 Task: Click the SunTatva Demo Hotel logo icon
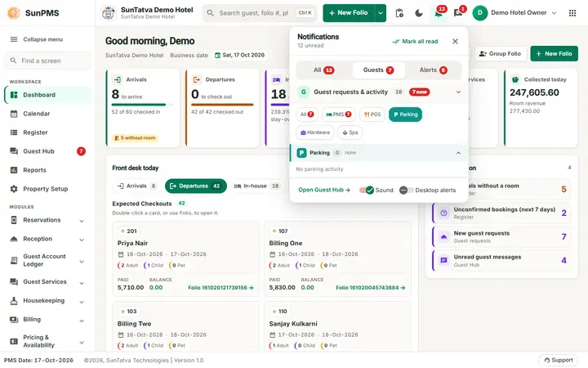(109, 13)
